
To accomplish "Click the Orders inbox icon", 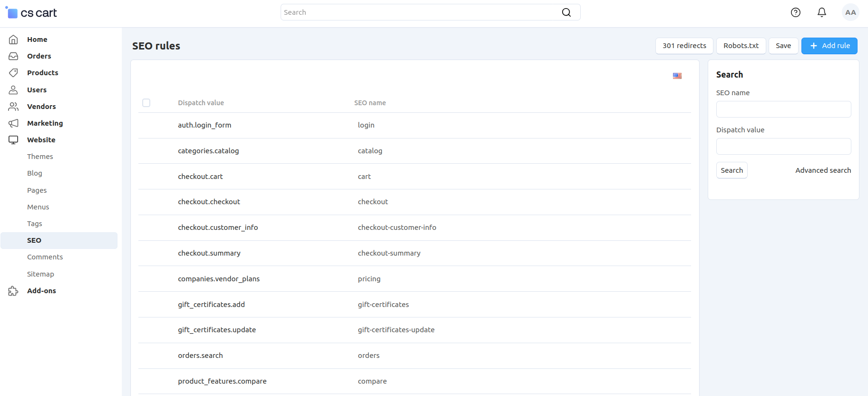I will [x=13, y=56].
